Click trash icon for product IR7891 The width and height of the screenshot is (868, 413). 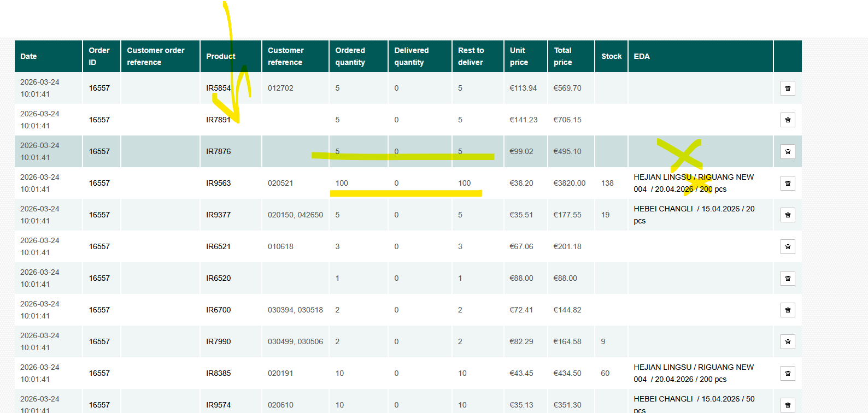[788, 120]
